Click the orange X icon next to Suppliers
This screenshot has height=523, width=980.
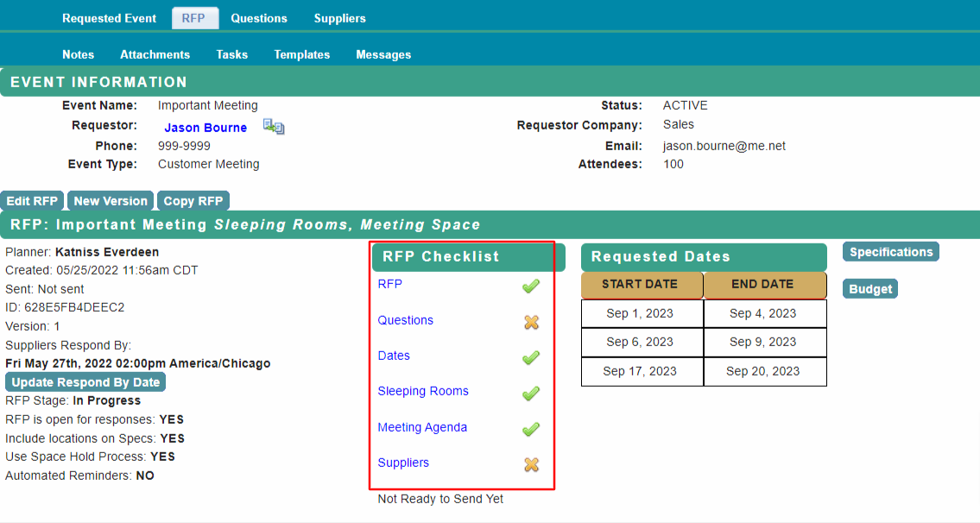pyautogui.click(x=531, y=464)
